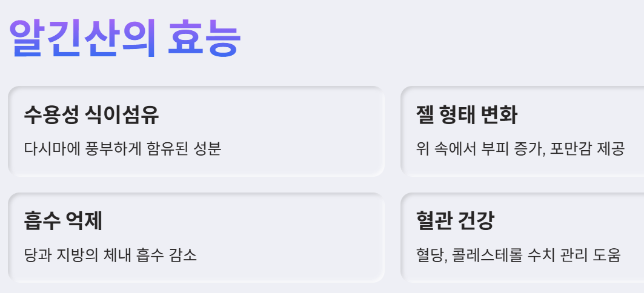
Task: Click 혈당, 콜레스테롤 수치 관리 도움 text
Action: (519, 255)
